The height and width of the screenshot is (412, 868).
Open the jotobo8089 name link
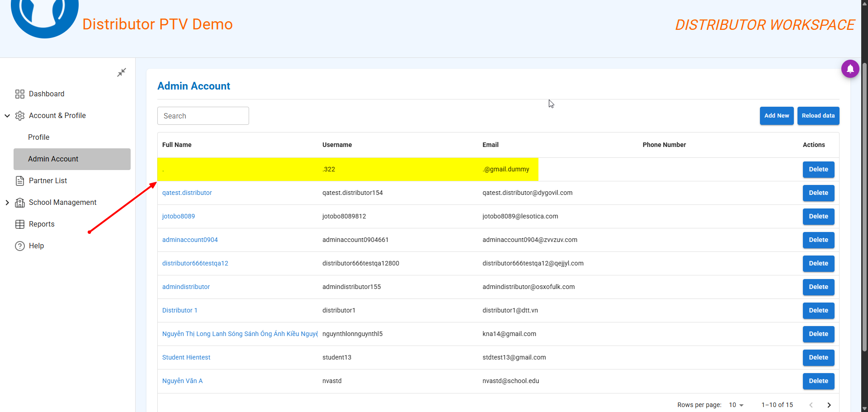point(179,216)
